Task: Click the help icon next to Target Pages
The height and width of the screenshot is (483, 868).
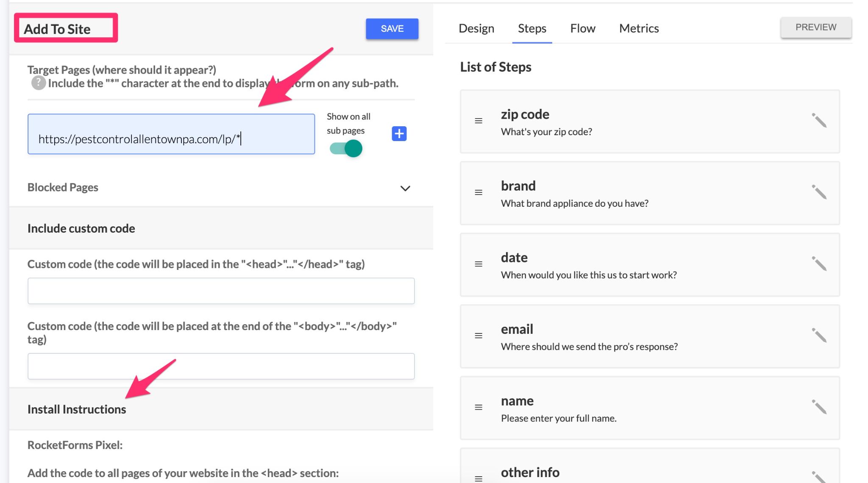Action: click(38, 83)
